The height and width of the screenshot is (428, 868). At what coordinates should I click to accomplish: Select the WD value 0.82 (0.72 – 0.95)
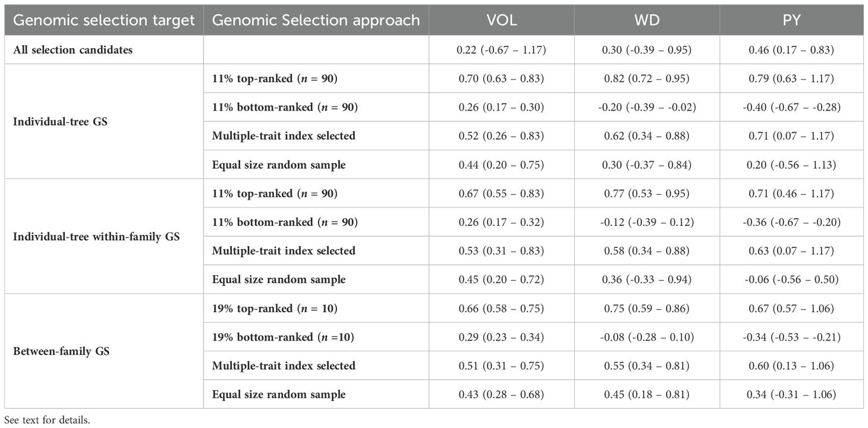pos(647,78)
